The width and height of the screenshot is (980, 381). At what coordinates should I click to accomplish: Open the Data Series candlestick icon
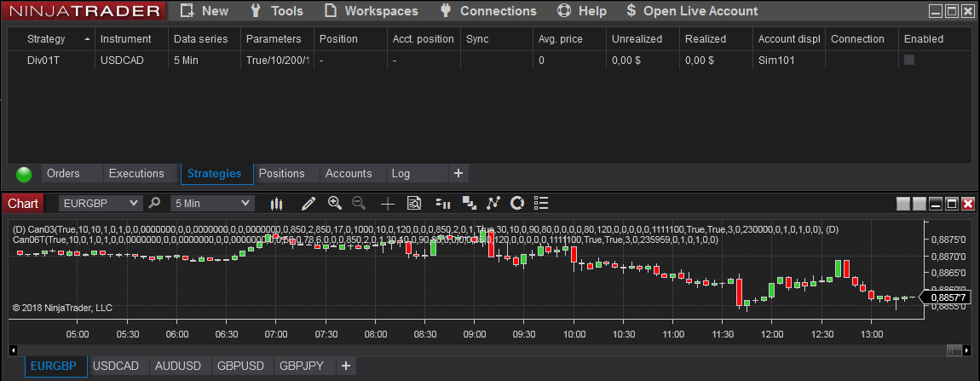tap(277, 204)
